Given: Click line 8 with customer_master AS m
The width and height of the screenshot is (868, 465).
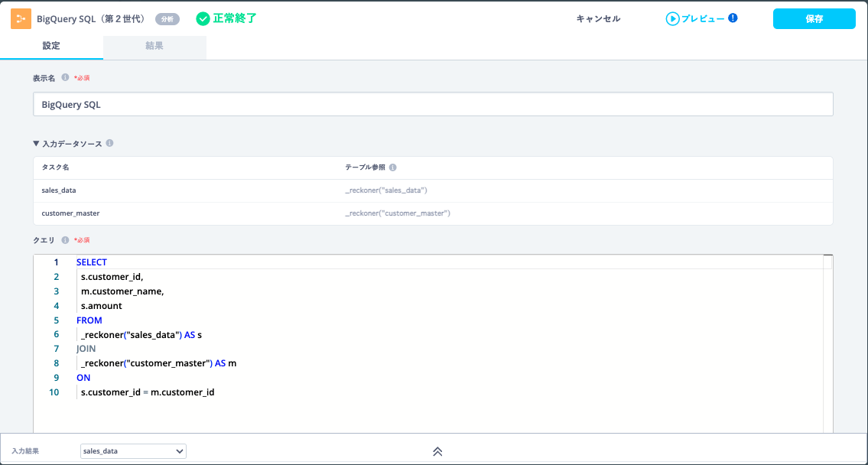Looking at the screenshot, I should coord(158,364).
